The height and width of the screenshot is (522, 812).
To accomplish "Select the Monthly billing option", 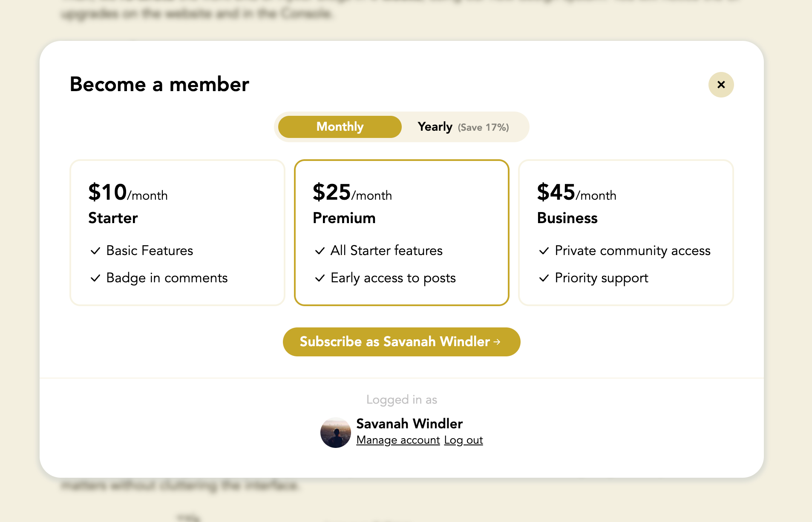I will click(x=340, y=126).
